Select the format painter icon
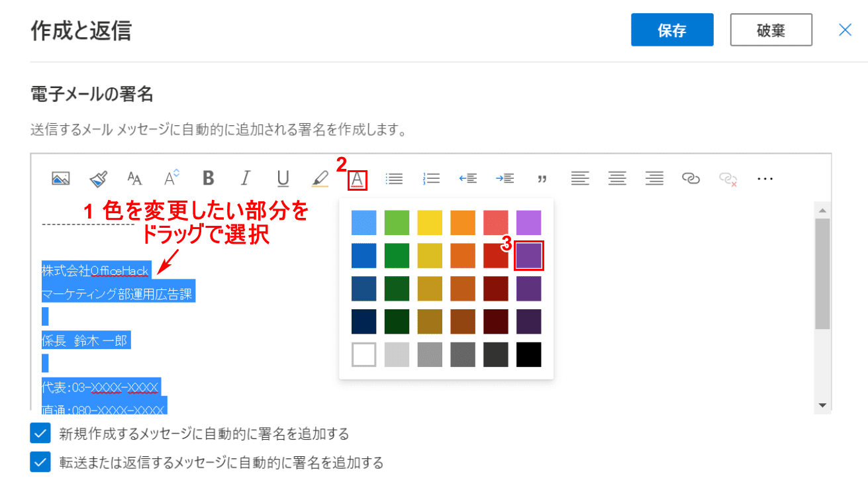 [x=98, y=178]
